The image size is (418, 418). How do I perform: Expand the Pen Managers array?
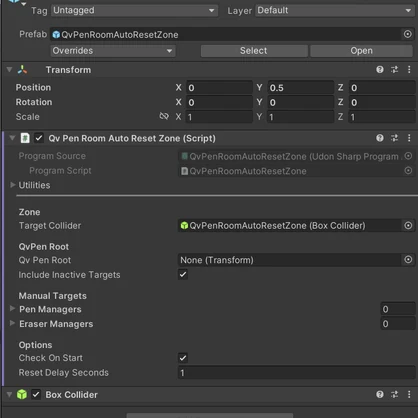[x=13, y=308]
